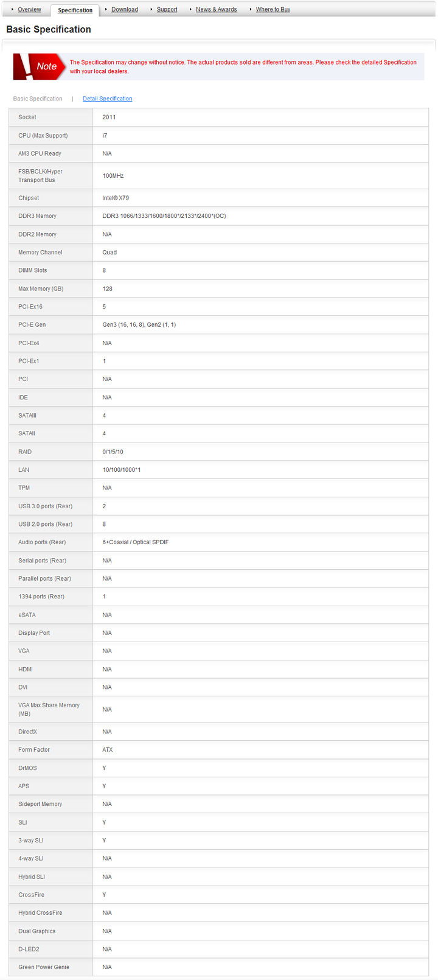Image resolution: width=438 pixels, height=980 pixels.
Task: Click the Socket row label
Action: click(x=27, y=117)
